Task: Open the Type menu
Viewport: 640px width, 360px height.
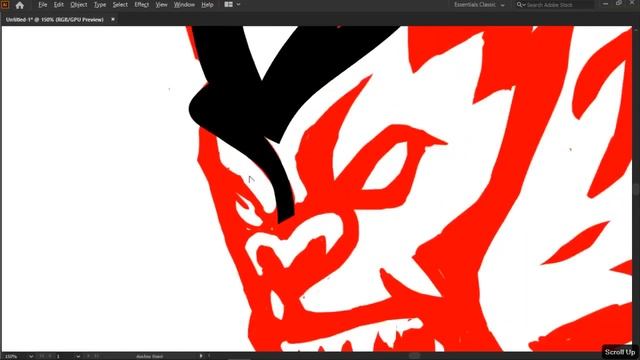Action: [x=100, y=5]
